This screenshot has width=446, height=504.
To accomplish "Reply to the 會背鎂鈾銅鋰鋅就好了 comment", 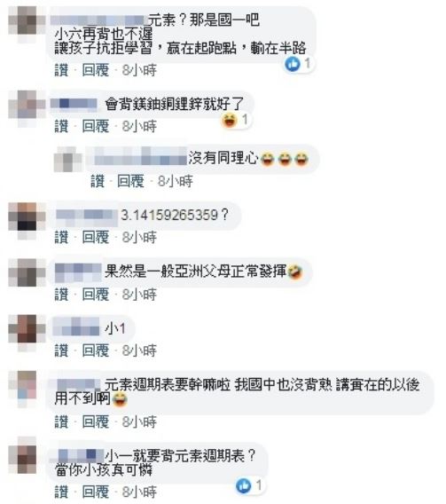I will click(x=96, y=126).
